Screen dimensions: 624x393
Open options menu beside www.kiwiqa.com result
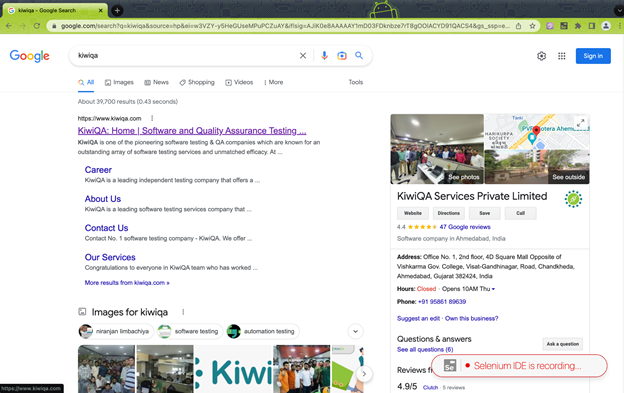pos(152,118)
